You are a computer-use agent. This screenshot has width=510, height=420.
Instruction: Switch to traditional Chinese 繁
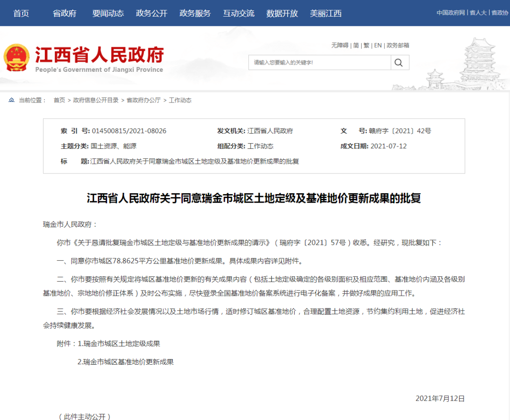tap(366, 45)
